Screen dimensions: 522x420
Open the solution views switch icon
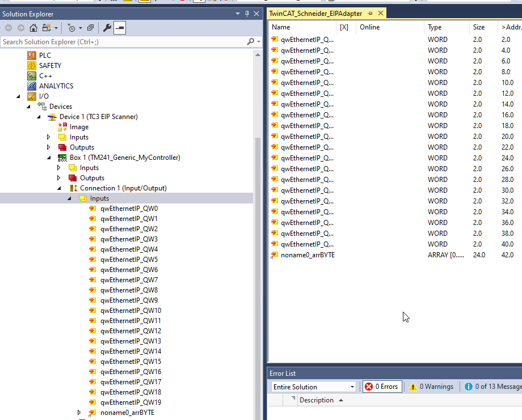(47, 28)
